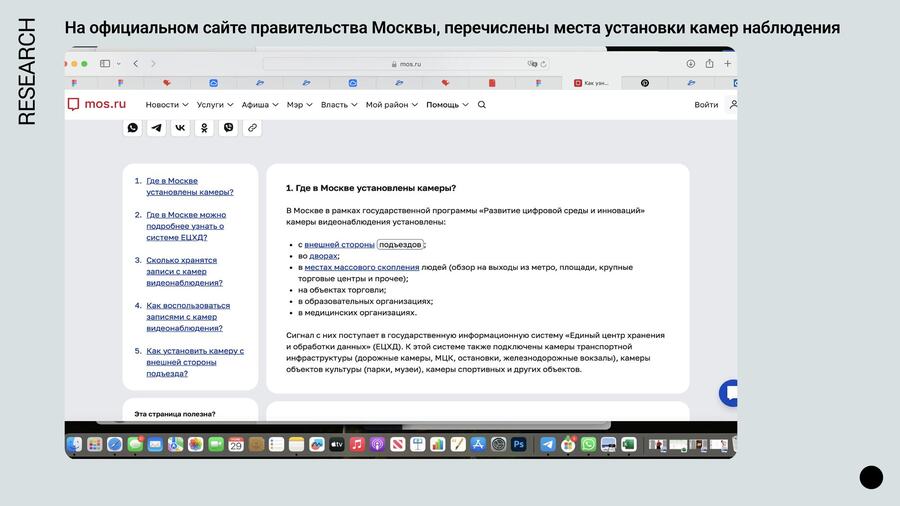Open Calendar in the Dock
Viewport: 900px width, 506px height.
point(236,444)
